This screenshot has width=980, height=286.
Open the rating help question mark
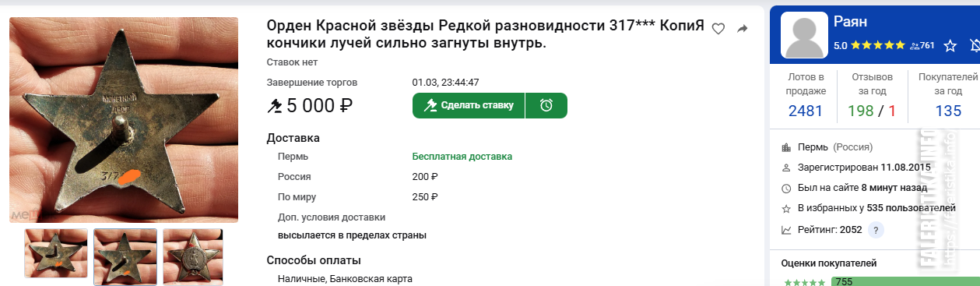(x=876, y=230)
